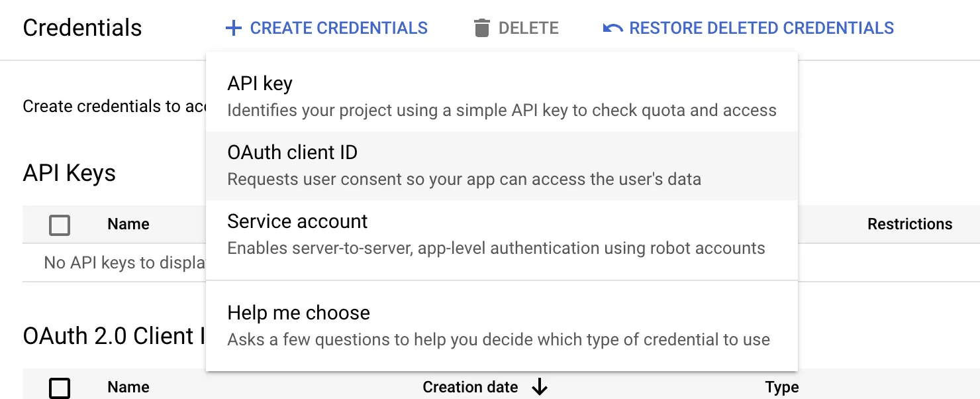The height and width of the screenshot is (399, 980).
Task: Pick Service account from the credentials menu
Action: coord(502,235)
